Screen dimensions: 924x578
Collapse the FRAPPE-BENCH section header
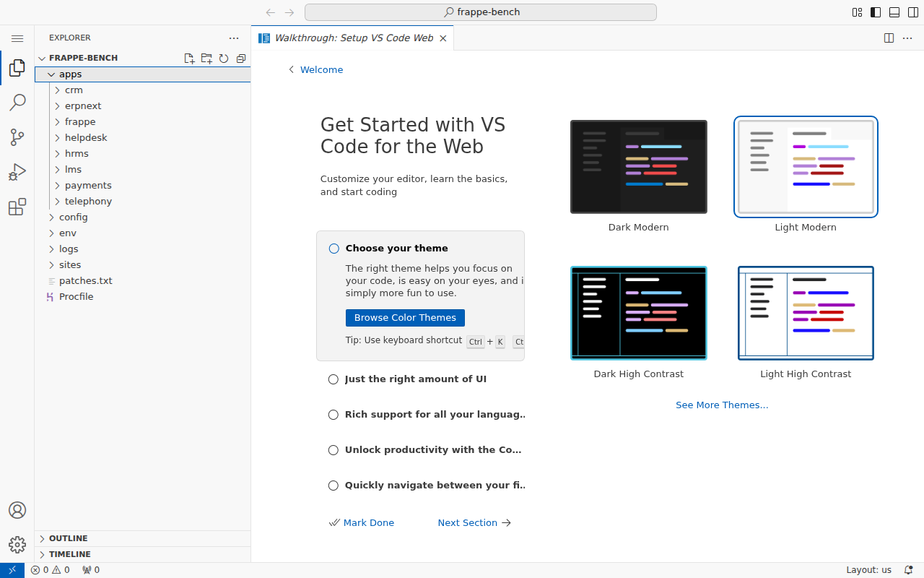pos(83,59)
